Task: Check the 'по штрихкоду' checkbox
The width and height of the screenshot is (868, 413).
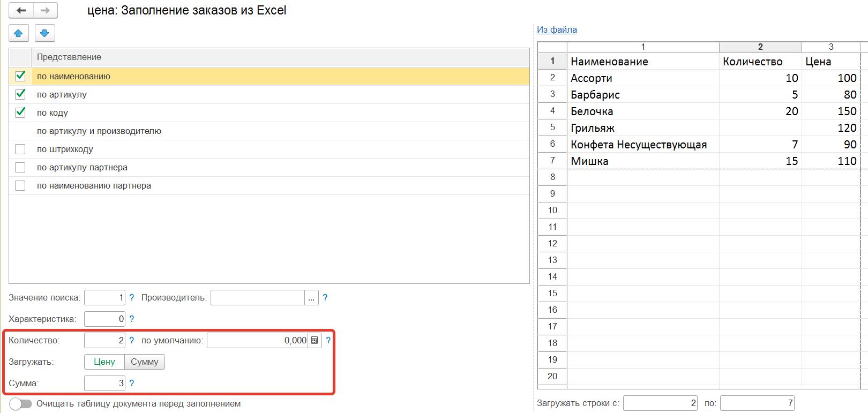Action: [20, 149]
